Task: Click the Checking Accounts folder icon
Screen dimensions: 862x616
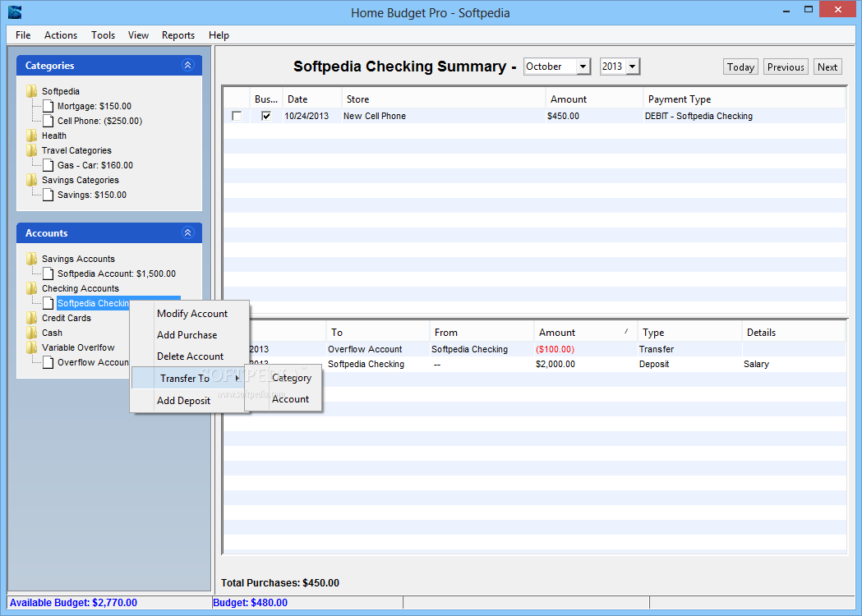Action: (32, 288)
